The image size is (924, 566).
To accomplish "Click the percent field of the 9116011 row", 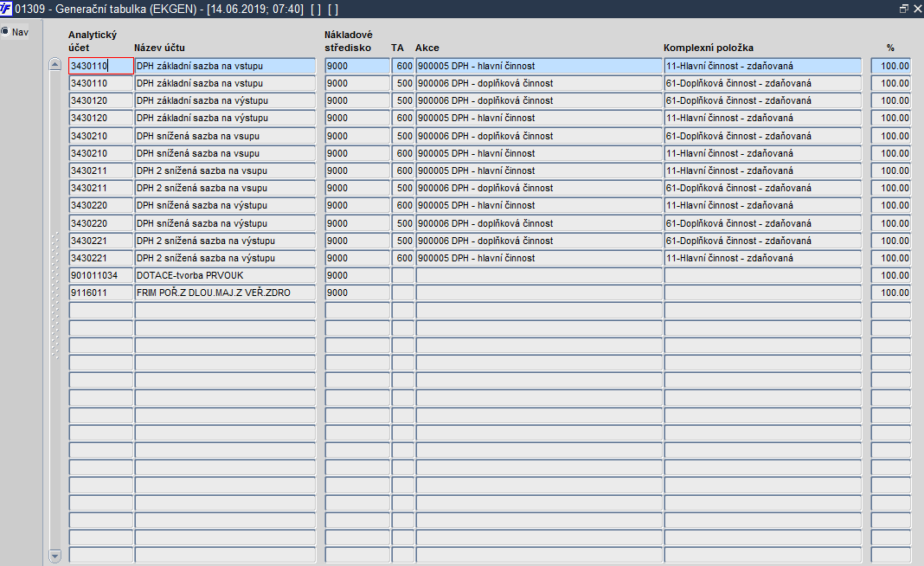I will click(x=891, y=293).
